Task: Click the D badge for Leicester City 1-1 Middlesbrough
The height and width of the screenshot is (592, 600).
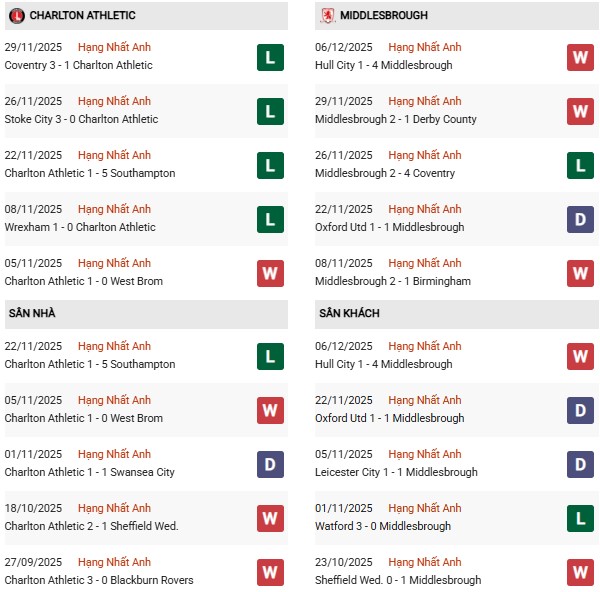Action: [580, 464]
